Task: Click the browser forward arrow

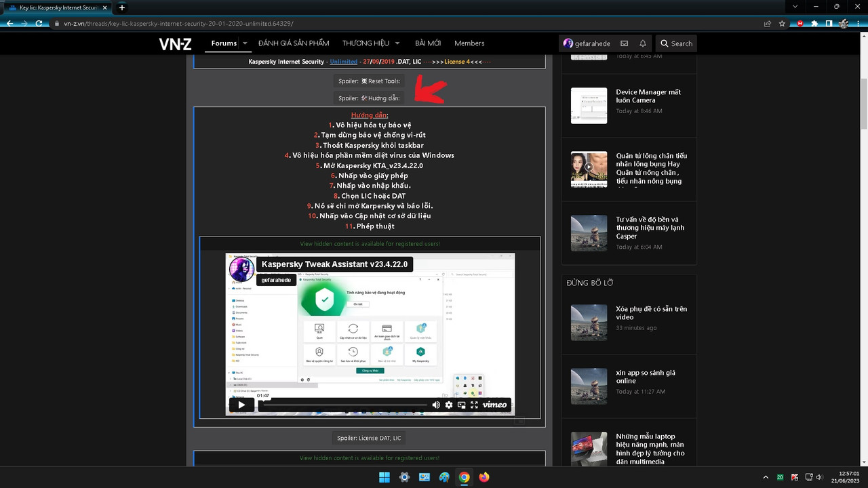Action: coord(24,23)
